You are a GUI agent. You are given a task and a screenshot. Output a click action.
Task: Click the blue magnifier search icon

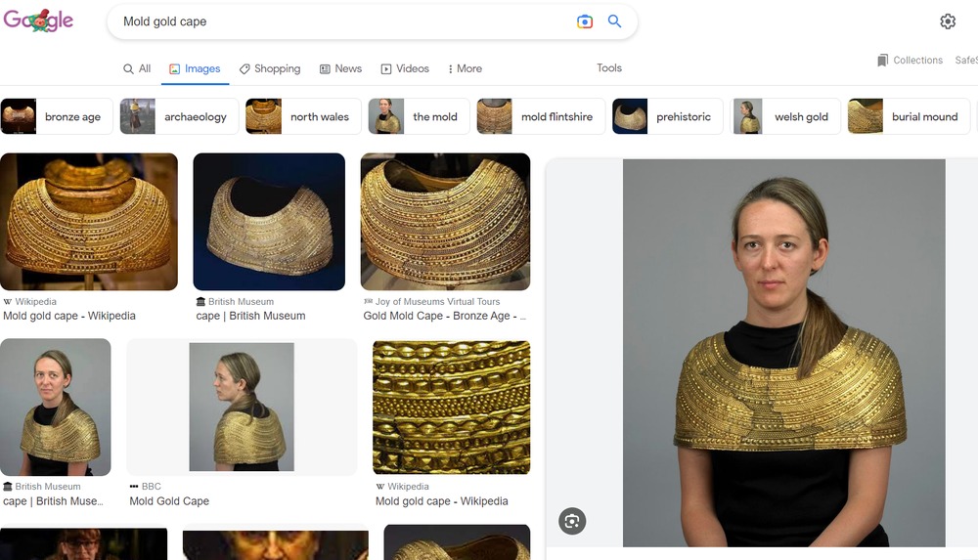[615, 22]
